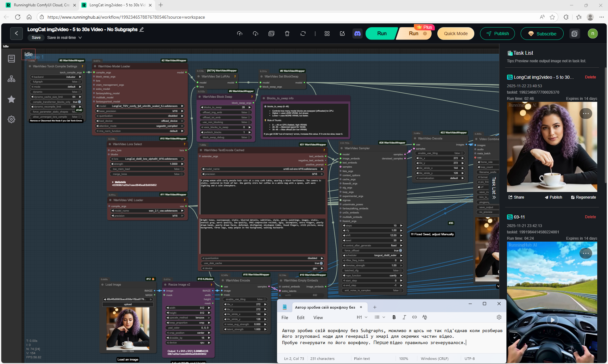The image size is (608, 364).
Task: Open the grid apps icon in toolbar
Action: [327, 34]
